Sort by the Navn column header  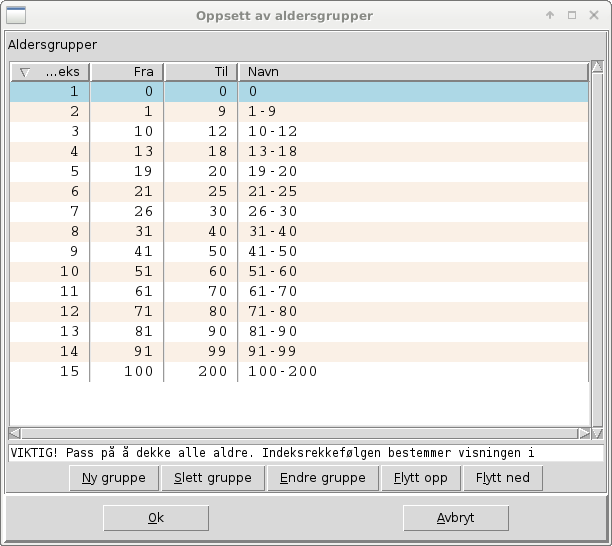412,72
